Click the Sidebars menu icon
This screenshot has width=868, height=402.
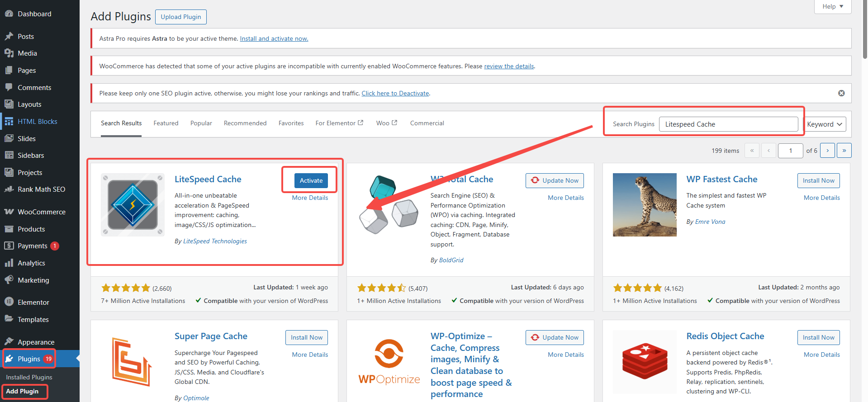point(9,155)
